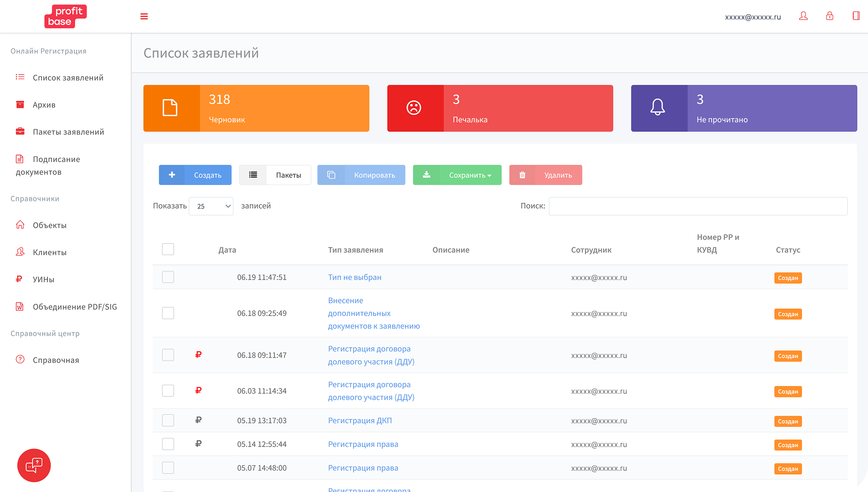
Task: Click the plus icon on Создать button
Action: 172,175
